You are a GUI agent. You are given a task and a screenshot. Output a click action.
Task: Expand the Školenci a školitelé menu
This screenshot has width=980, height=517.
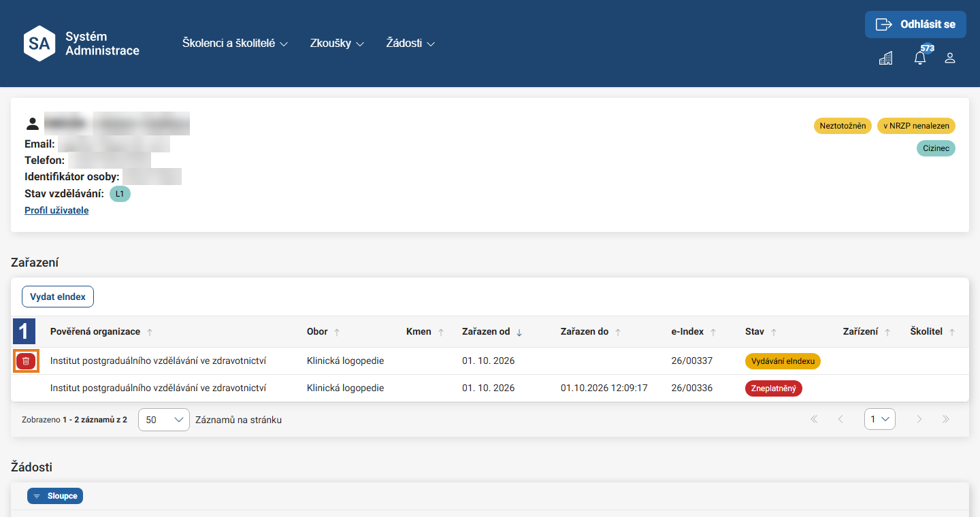235,43
